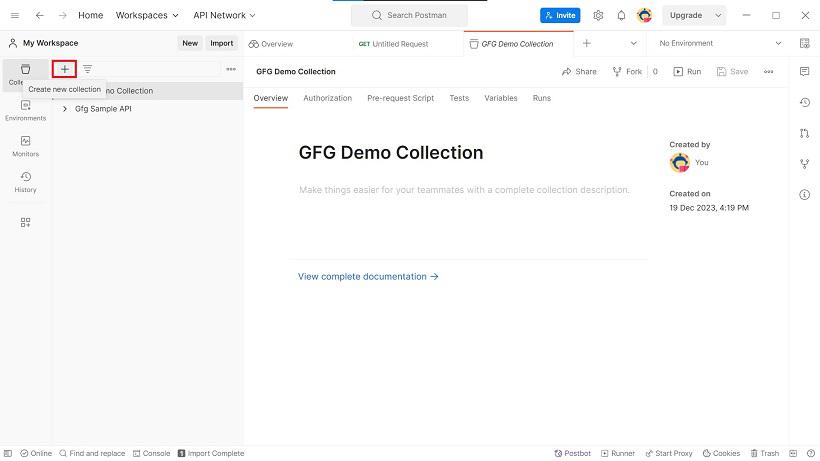Open collection actions ellipsis near Save
820x461 pixels.
[768, 72]
